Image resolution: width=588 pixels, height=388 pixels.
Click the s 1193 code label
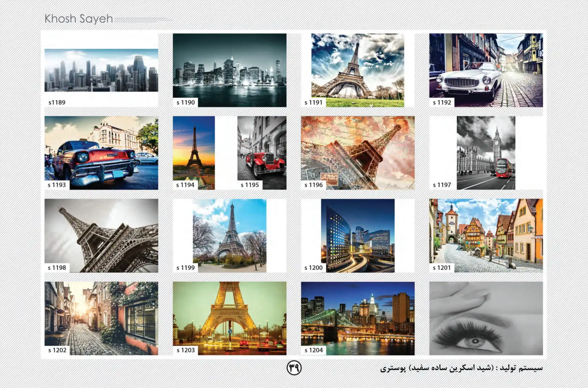coord(57,185)
